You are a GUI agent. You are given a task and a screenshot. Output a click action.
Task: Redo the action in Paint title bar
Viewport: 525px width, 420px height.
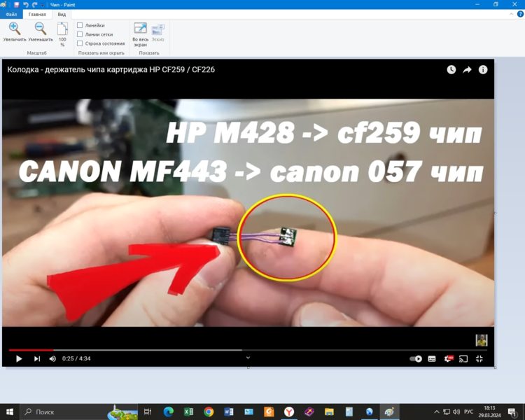[34, 5]
